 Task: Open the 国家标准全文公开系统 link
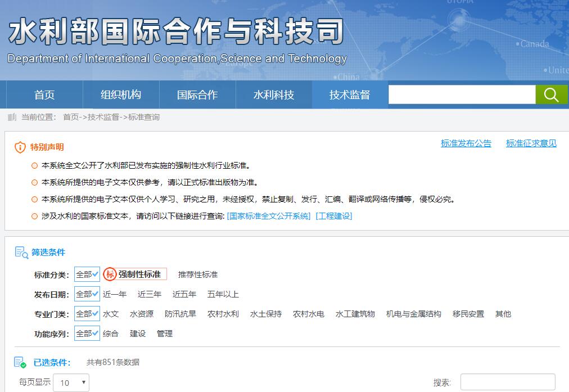269,216
